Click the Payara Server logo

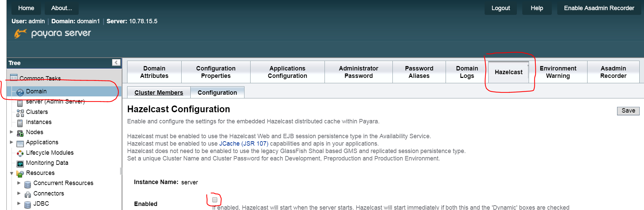(52, 33)
